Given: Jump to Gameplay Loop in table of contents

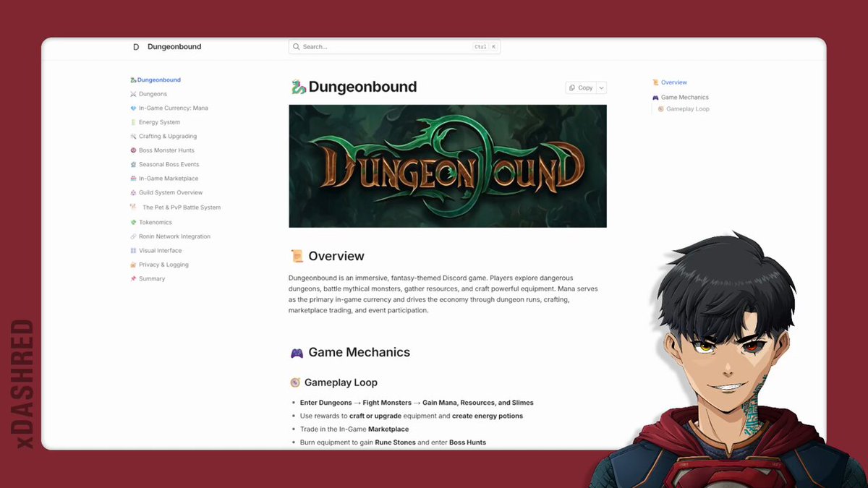Looking at the screenshot, I should (x=688, y=109).
